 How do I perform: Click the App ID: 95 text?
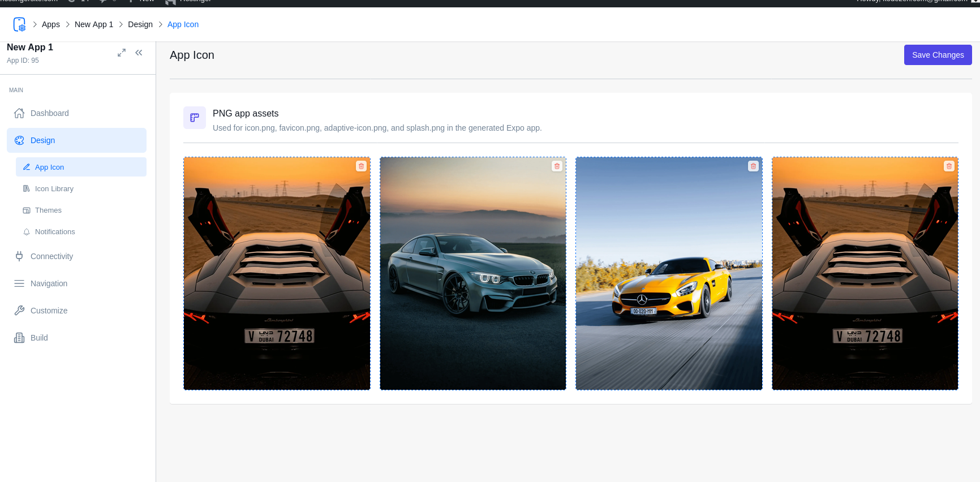tap(23, 61)
